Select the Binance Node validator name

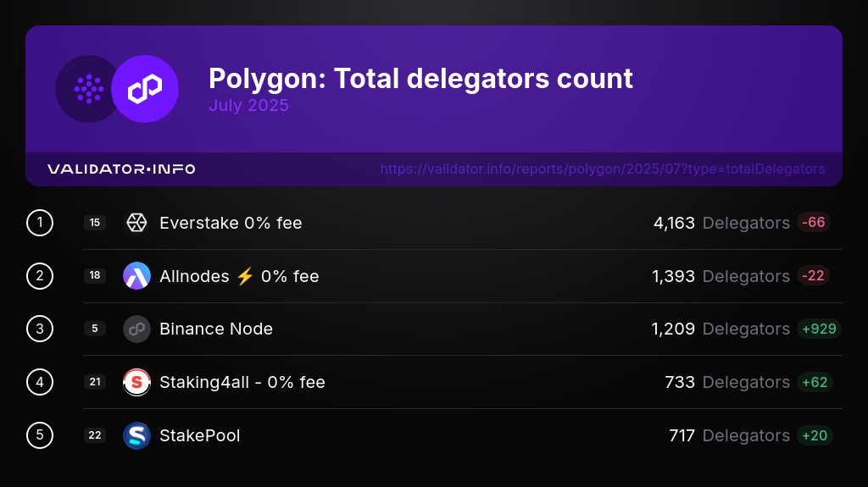[x=216, y=329]
